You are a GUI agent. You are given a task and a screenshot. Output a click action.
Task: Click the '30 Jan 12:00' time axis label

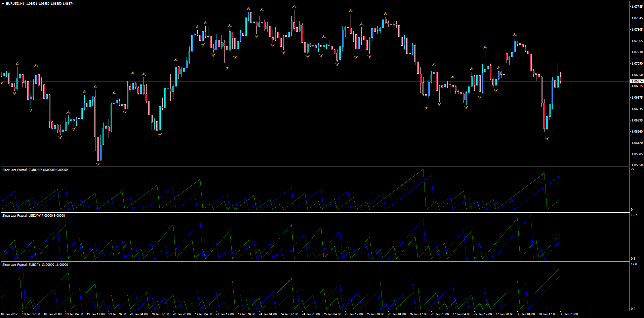tap(548, 314)
